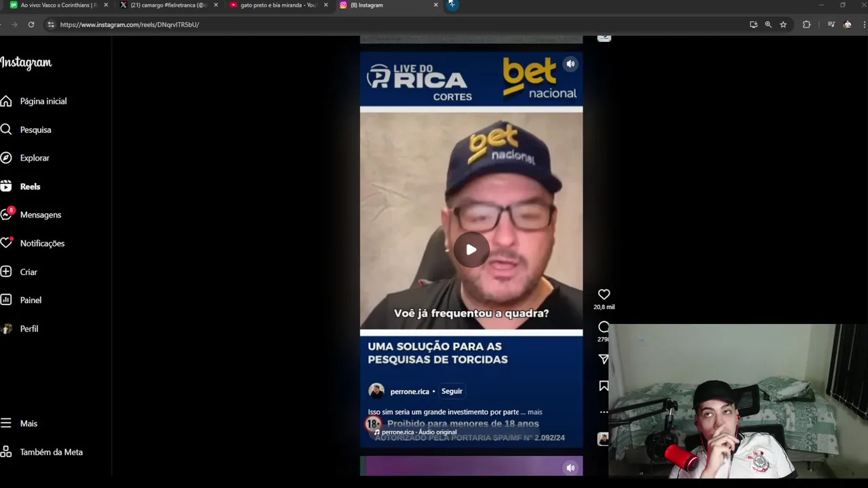868x488 pixels.
Task: Click the Página inicial home icon
Action: click(x=6, y=101)
